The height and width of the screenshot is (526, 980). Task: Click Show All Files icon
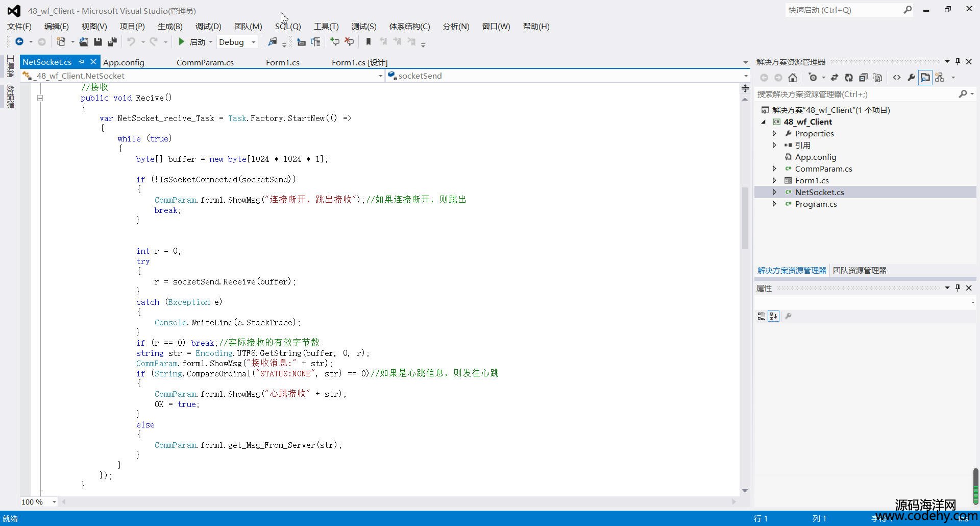coord(877,78)
